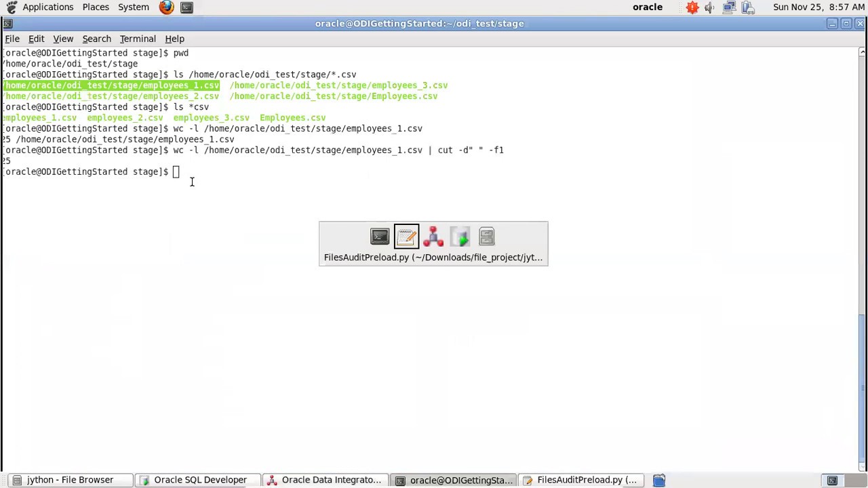Switch to FilesAuditPreload.py taskbar window
Viewport: 868px width, 488px height.
pos(581,480)
